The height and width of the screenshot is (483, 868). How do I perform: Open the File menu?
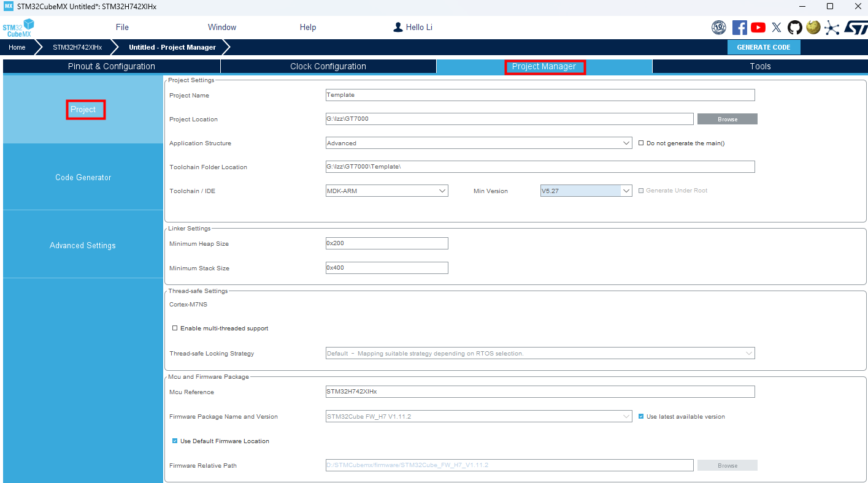pyautogui.click(x=122, y=27)
